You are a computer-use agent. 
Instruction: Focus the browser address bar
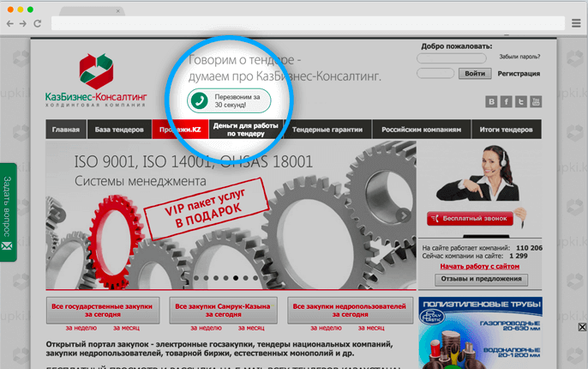pyautogui.click(x=308, y=23)
